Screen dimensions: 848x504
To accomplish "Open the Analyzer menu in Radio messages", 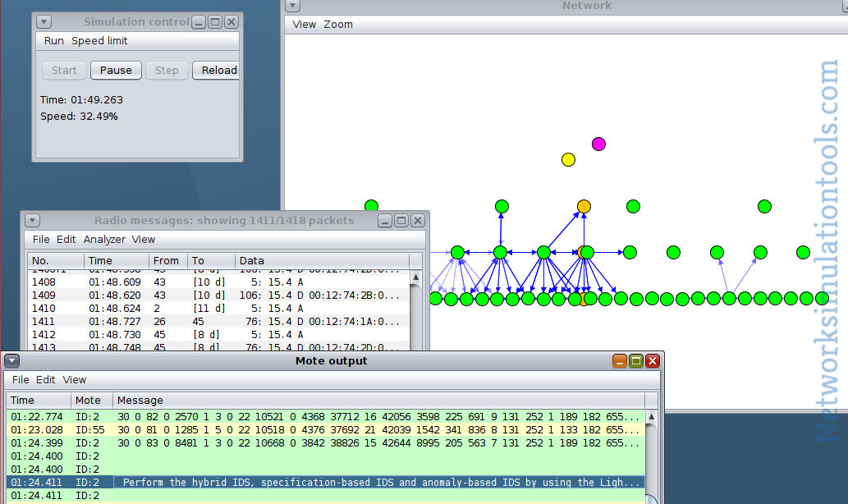I will (x=104, y=240).
